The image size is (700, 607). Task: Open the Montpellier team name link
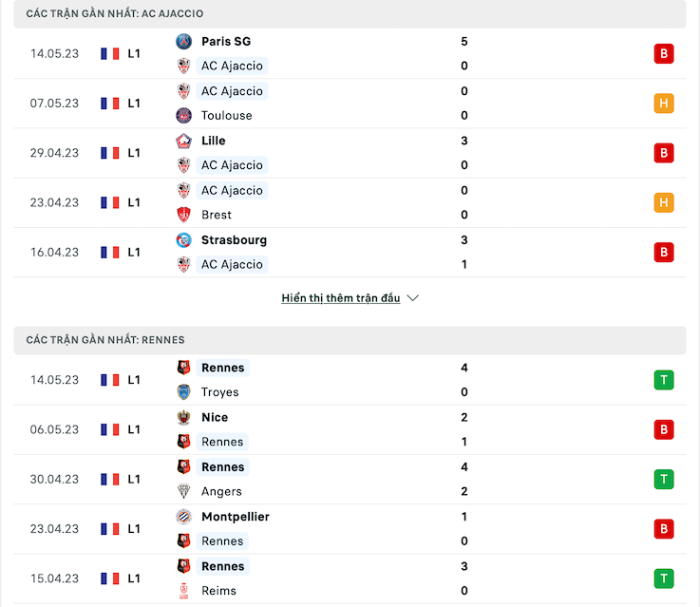[x=236, y=517]
